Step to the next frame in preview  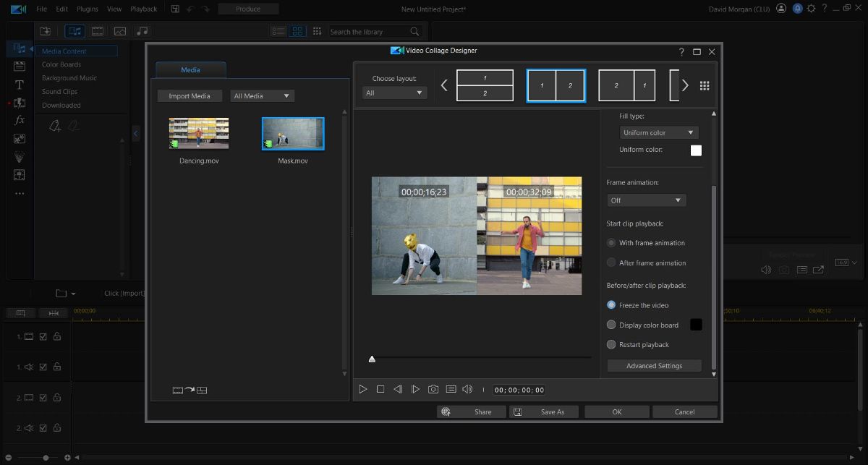(x=416, y=389)
